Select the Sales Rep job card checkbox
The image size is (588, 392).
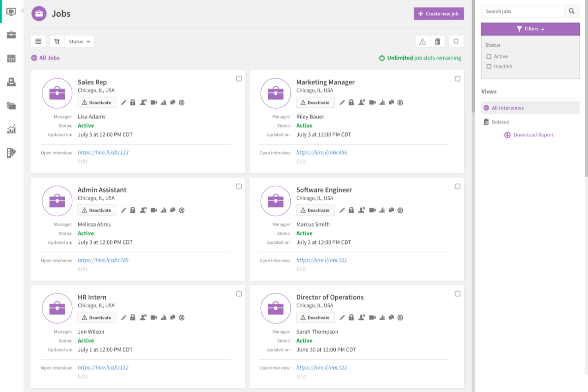(x=239, y=79)
